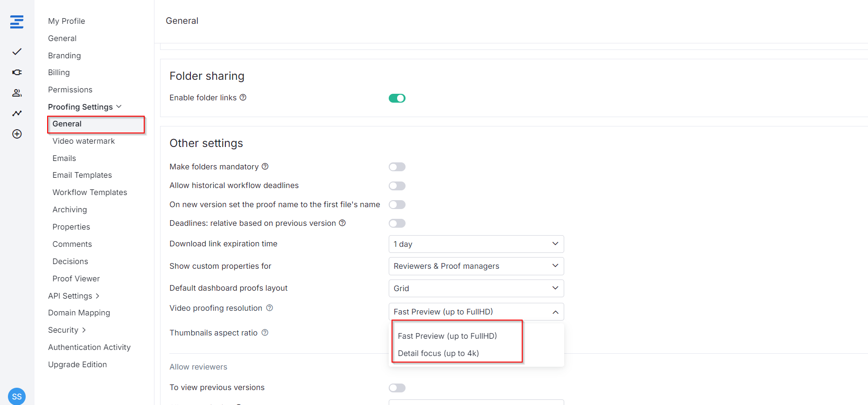Click the workflow icon in left rail
Viewport: 868px width, 405px height.
17,72
